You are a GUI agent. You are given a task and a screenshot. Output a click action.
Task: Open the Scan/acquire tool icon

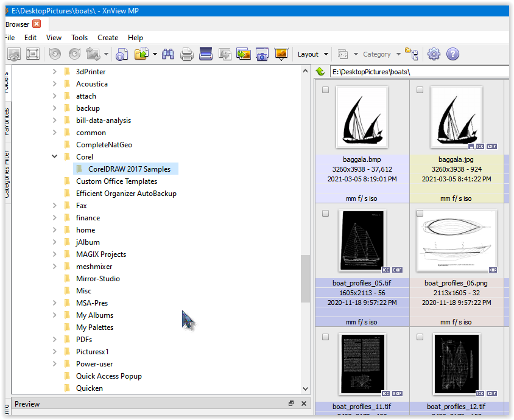coord(206,54)
